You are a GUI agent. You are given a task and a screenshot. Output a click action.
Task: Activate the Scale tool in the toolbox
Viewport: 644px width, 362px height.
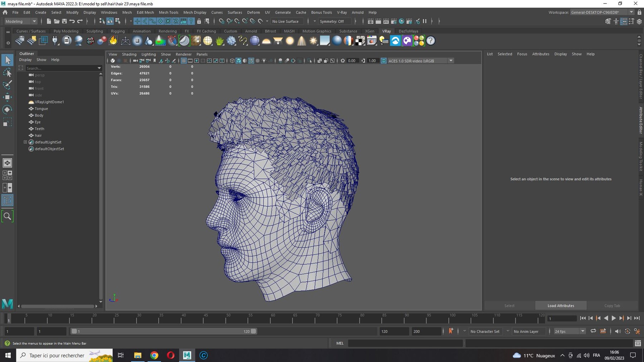(7, 122)
